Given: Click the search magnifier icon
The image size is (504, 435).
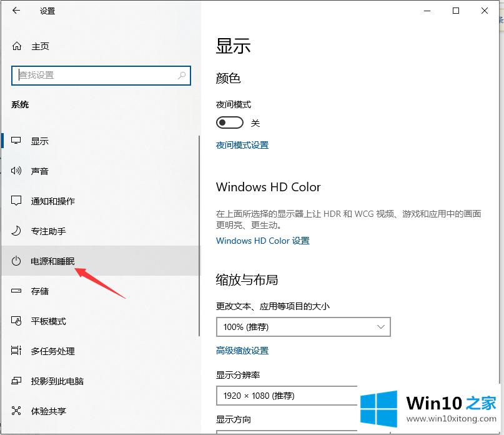Looking at the screenshot, I should (x=182, y=75).
